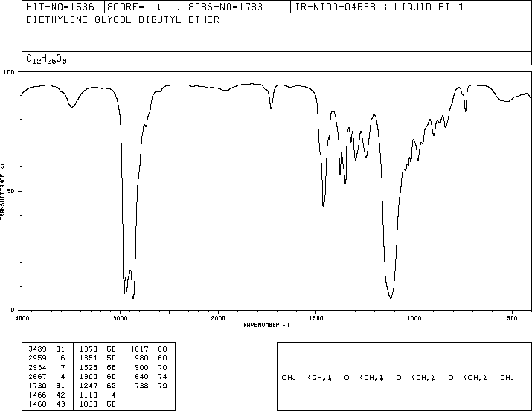532x411 pixels.
Task: Click the 500 wavenumber axis label
Action: point(512,318)
